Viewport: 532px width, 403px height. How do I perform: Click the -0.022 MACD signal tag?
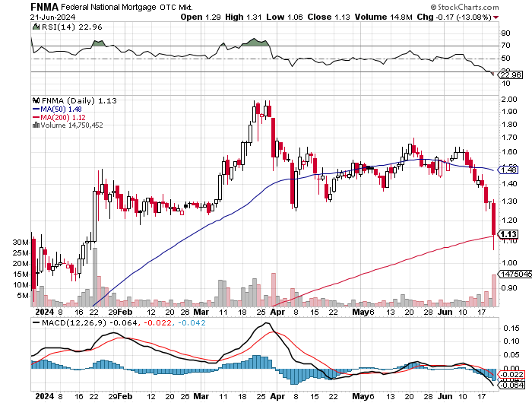point(511,374)
